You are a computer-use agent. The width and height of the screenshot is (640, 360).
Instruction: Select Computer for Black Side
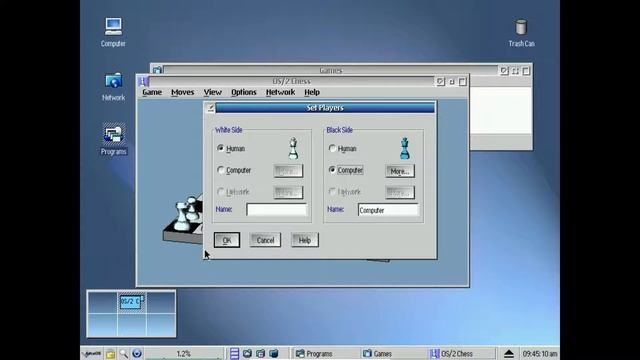pos(346,170)
